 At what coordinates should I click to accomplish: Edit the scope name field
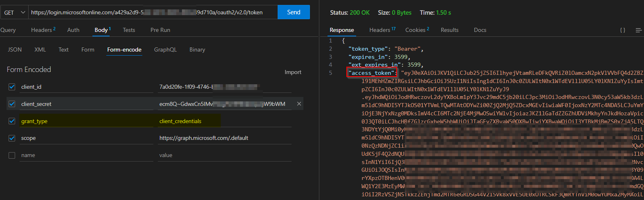86,138
